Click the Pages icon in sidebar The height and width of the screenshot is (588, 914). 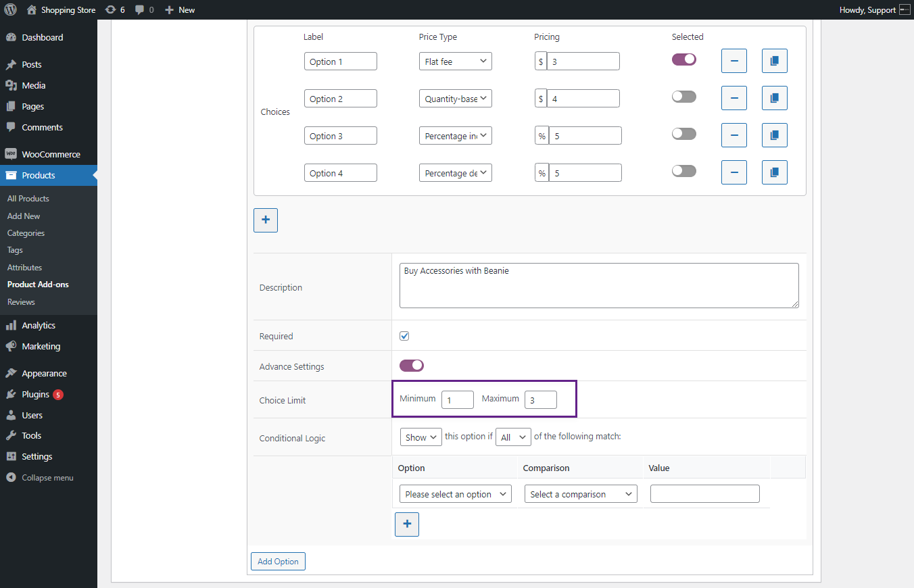pyautogui.click(x=11, y=107)
